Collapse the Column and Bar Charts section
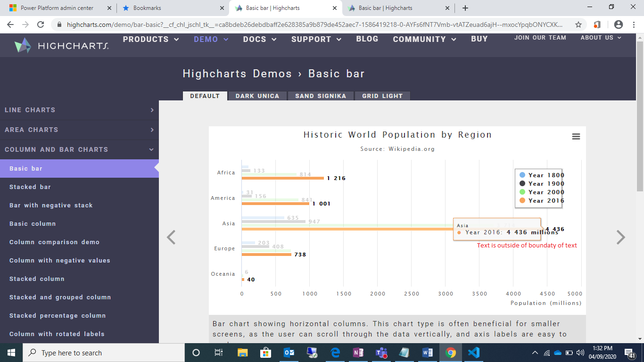This screenshot has width=644, height=362. (x=80, y=149)
